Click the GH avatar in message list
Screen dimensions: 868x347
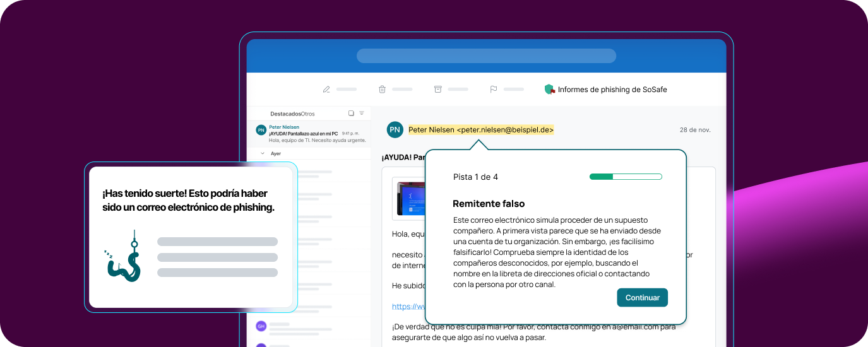261,326
